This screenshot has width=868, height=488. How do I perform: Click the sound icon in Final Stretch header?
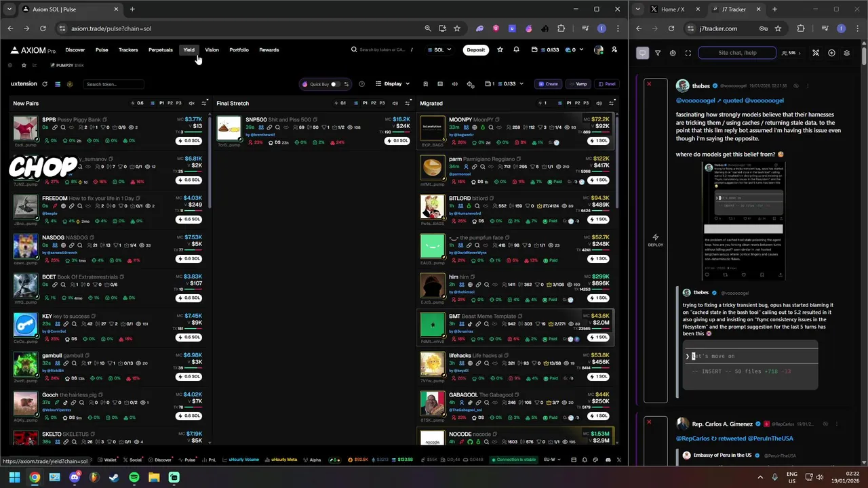395,103
